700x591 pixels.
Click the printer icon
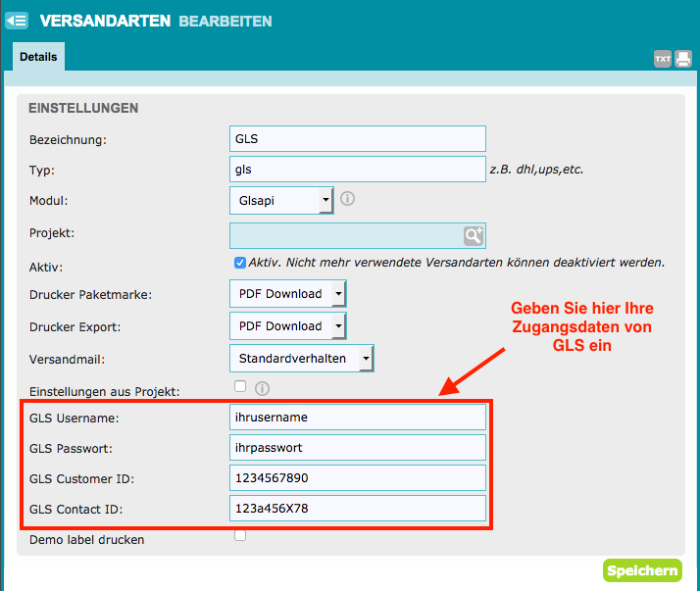[x=682, y=59]
